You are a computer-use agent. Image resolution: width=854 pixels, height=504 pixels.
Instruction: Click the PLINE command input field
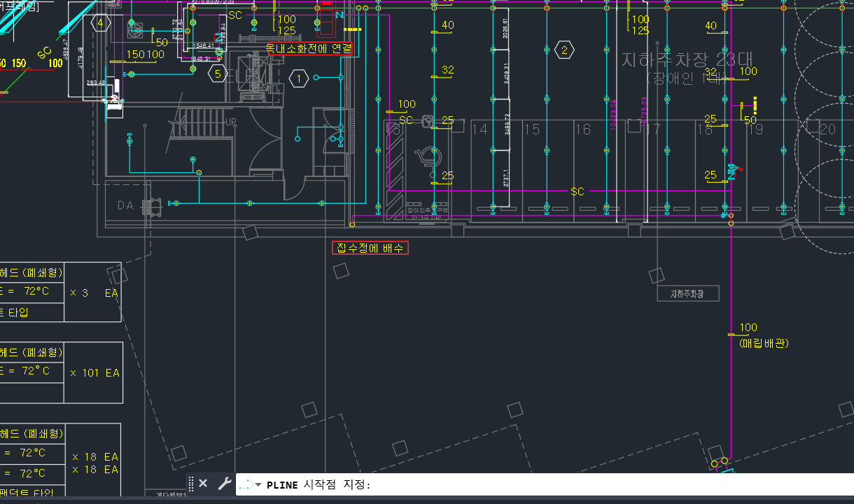pos(560,484)
